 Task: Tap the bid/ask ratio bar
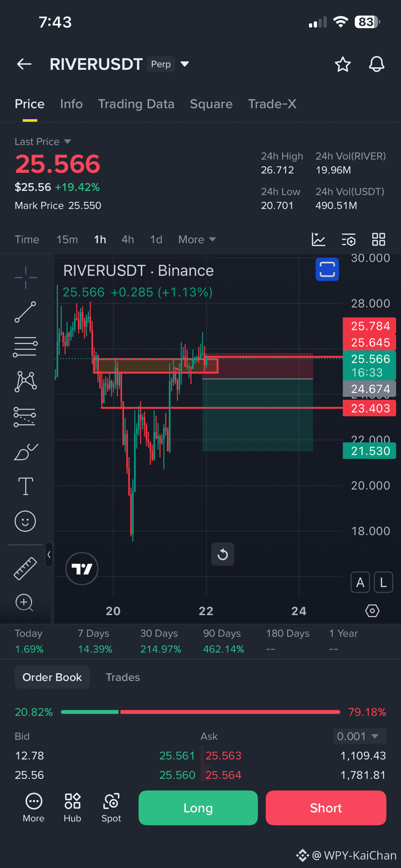coord(200,712)
